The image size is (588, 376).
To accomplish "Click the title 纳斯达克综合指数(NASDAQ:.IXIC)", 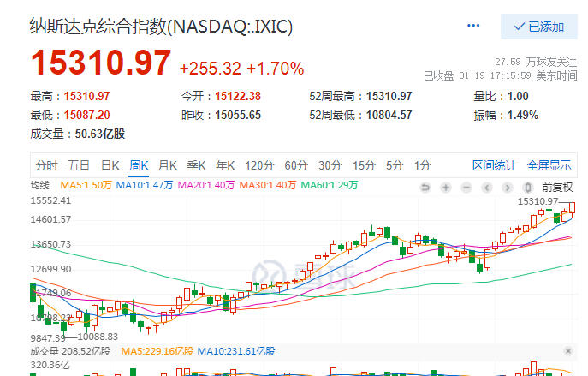I will click(161, 27).
